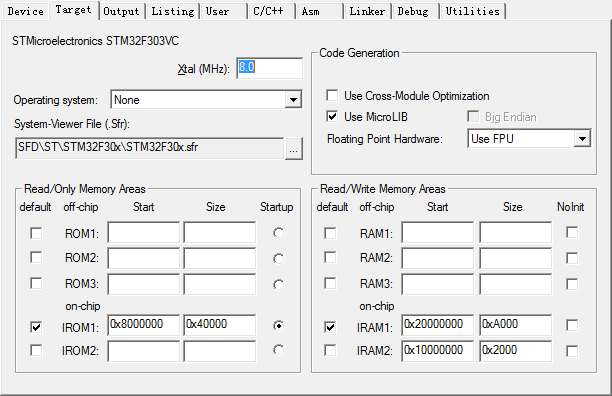
Task: Check the ROM3 default checkbox
Action: [x=36, y=283]
